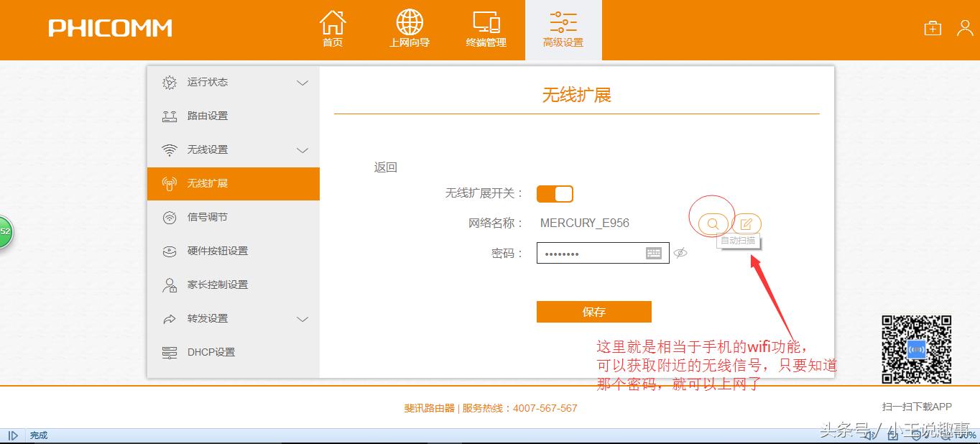Toggle the 无线扩展开关 wireless extension switch
This screenshot has width=980, height=444.
pos(555,193)
